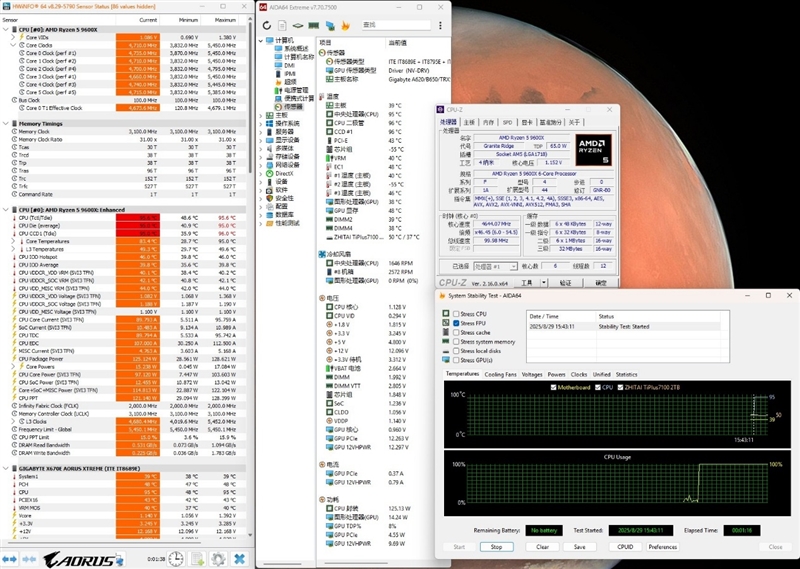Toggle the Stress system memory checkbox
Image resolution: width=800 pixels, height=569 pixels.
[x=457, y=341]
